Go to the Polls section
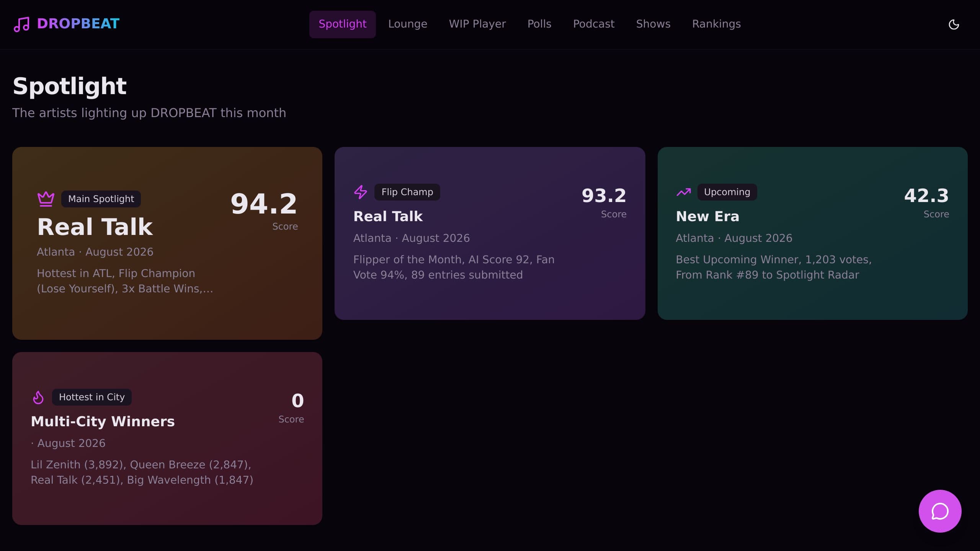Viewport: 980px width, 551px height. [x=539, y=24]
